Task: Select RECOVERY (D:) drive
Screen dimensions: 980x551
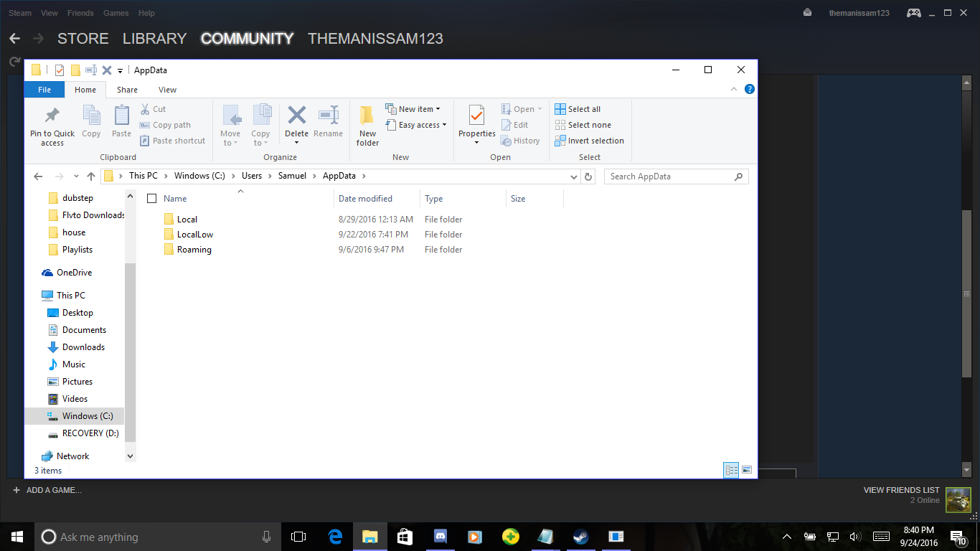Action: 90,433
